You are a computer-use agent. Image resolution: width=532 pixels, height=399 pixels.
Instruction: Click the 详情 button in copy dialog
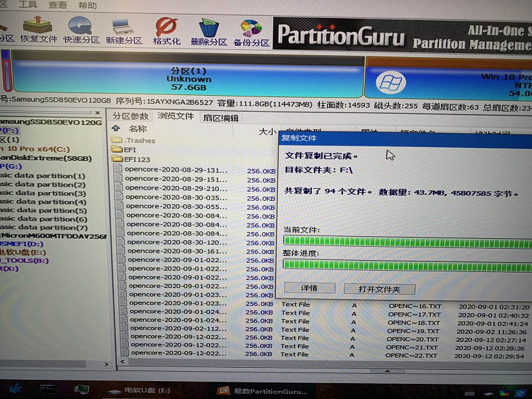click(x=309, y=288)
